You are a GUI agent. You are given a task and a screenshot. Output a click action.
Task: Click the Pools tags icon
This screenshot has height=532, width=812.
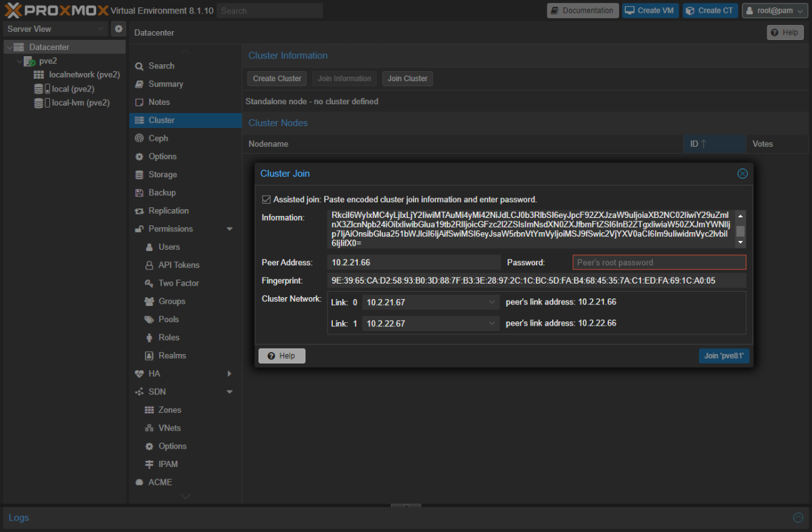150,319
